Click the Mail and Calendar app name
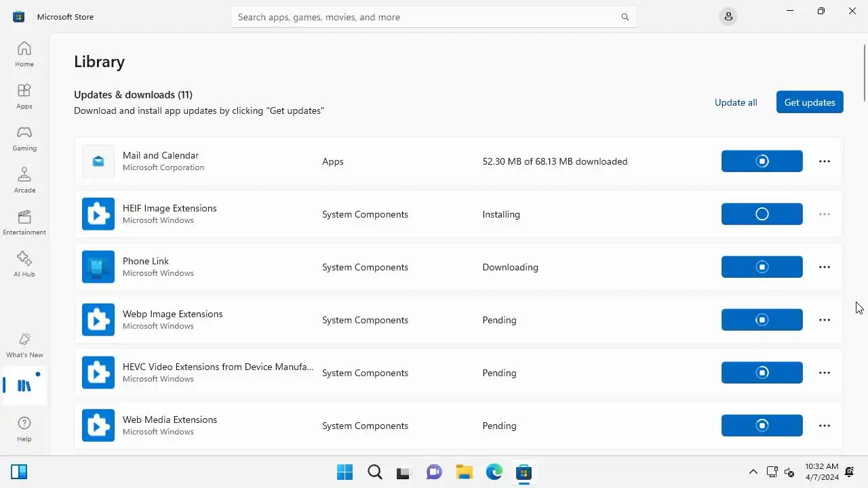 (x=161, y=155)
